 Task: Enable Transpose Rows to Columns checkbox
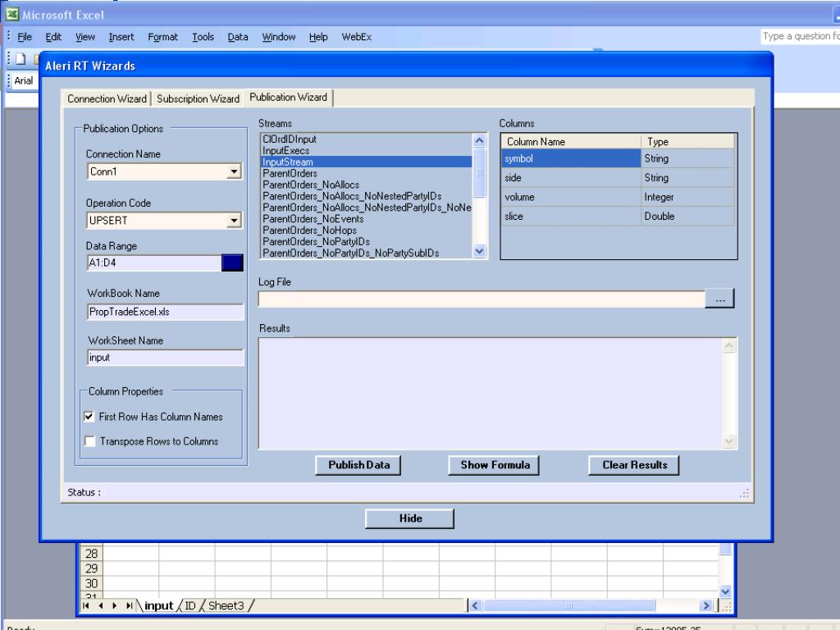[90, 441]
